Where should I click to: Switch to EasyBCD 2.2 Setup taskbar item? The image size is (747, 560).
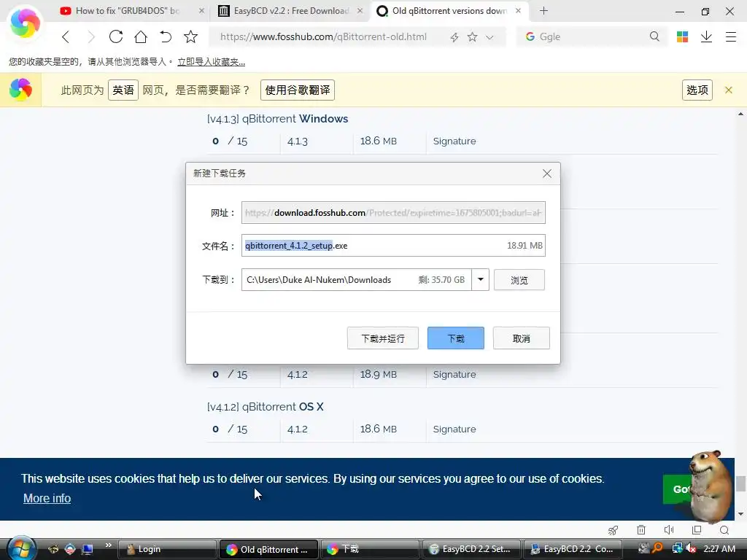point(471,549)
